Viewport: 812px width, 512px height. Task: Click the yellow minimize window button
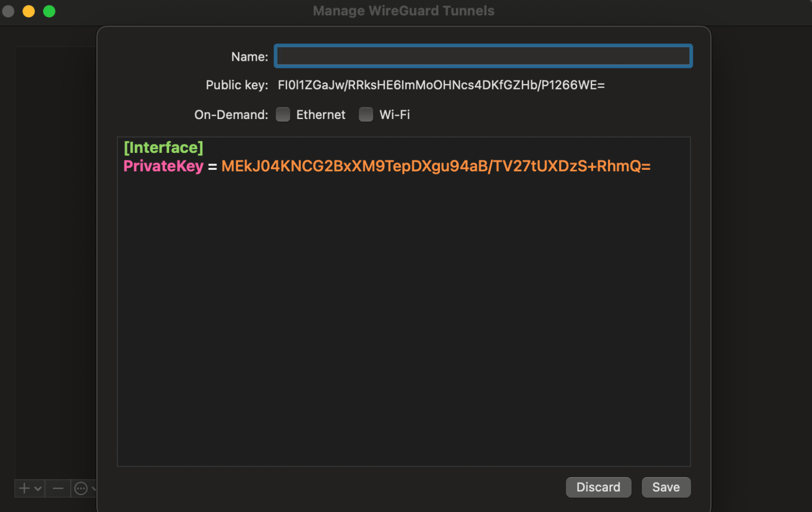click(x=29, y=11)
